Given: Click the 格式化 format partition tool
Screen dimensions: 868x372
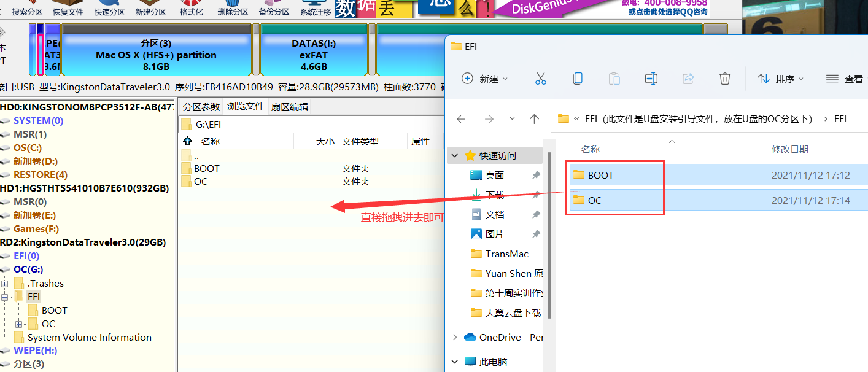Looking at the screenshot, I should (x=192, y=9).
